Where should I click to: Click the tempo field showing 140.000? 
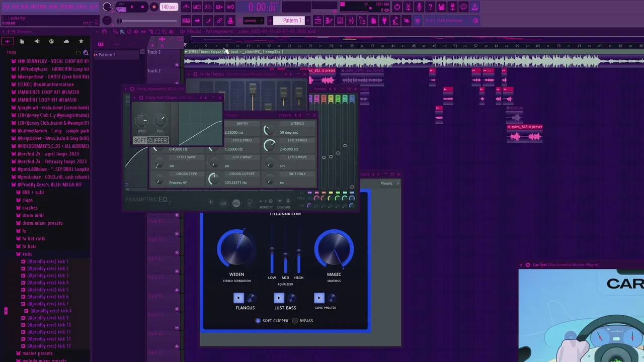pyautogui.click(x=169, y=7)
